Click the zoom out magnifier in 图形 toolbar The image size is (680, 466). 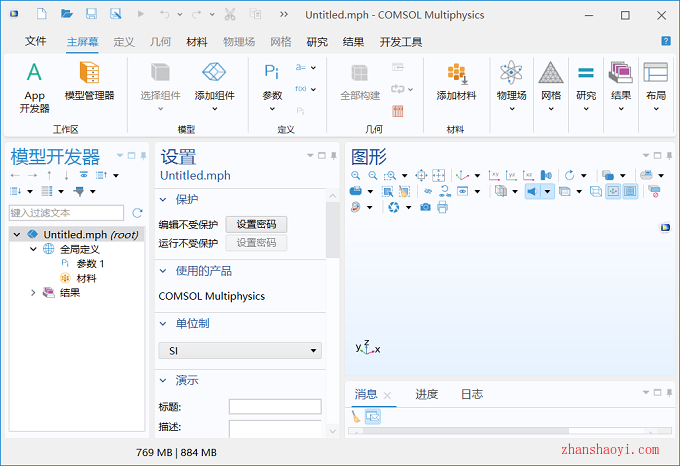point(373,176)
